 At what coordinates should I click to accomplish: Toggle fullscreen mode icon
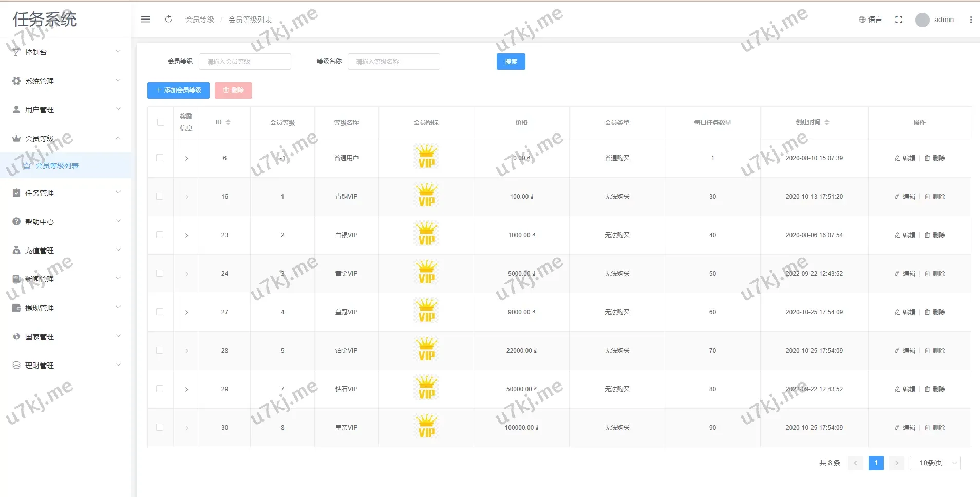898,20
